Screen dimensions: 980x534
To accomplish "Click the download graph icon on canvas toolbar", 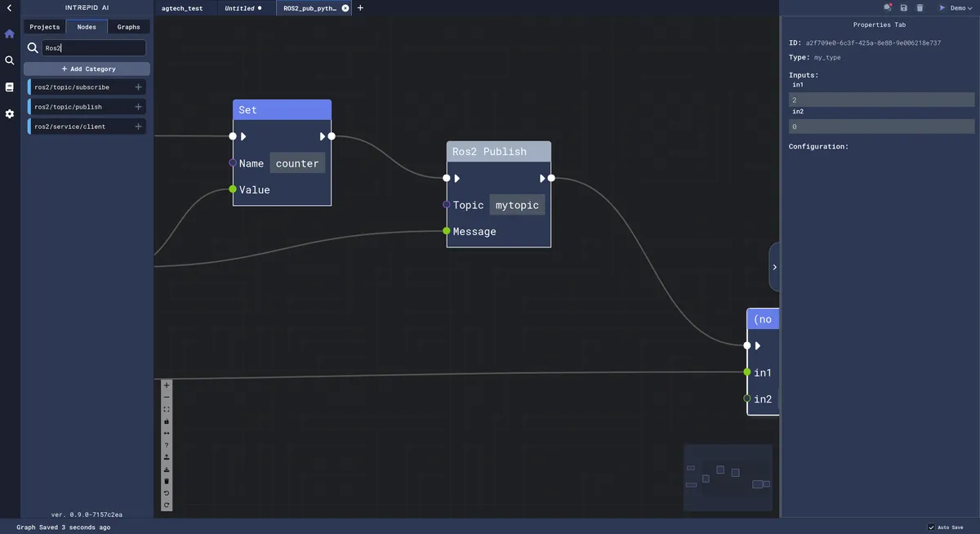I will coord(167,469).
